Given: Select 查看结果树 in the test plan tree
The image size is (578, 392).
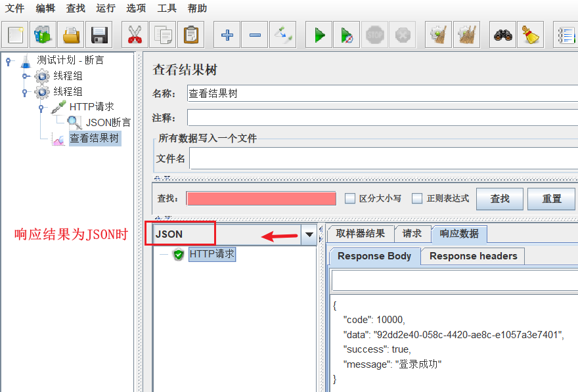Looking at the screenshot, I should pos(95,139).
